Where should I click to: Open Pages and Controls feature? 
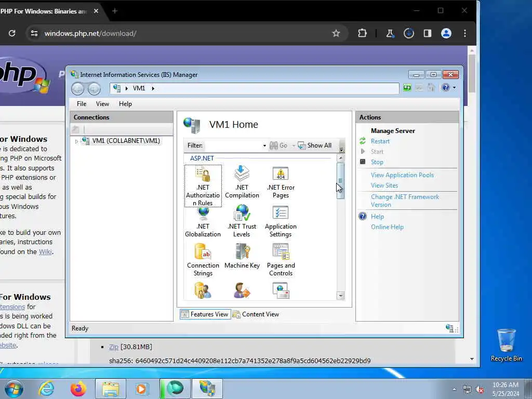[281, 260]
